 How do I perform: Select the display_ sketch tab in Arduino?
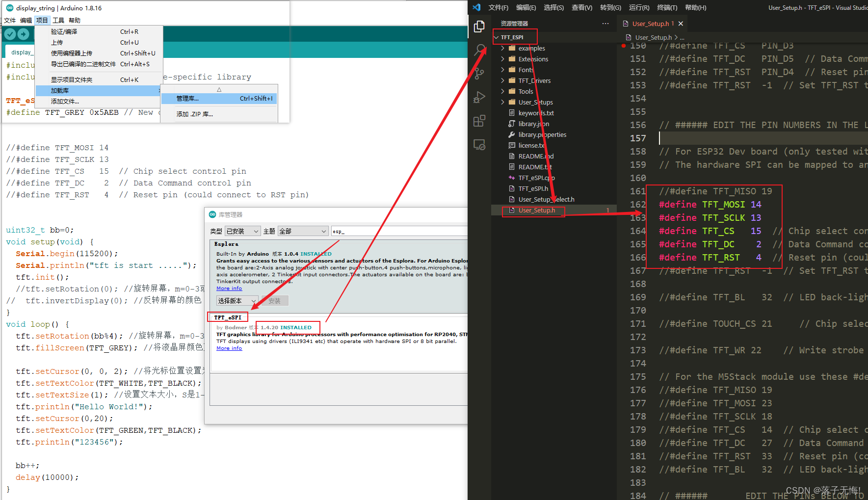coord(21,52)
